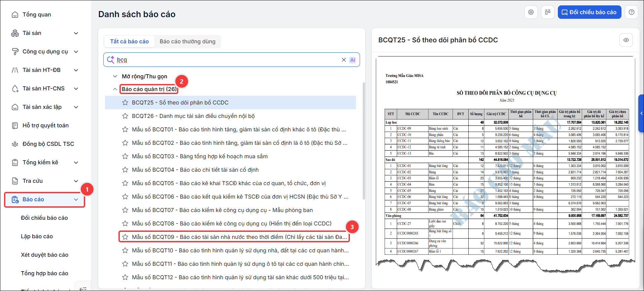
Task: Click the Hỗ trợ quyết toán icon
Action: [x=15, y=125]
